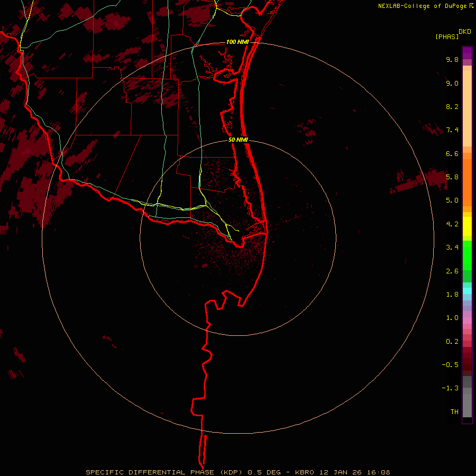Click the 2.6 value on the color scale
476x476 pixels.
(x=452, y=271)
